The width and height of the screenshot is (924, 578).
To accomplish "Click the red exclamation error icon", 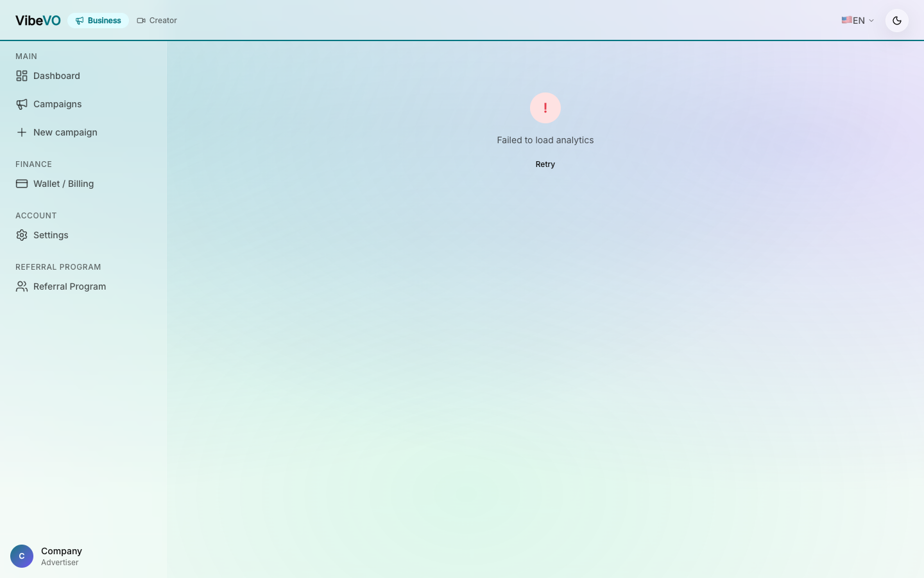I will [545, 108].
